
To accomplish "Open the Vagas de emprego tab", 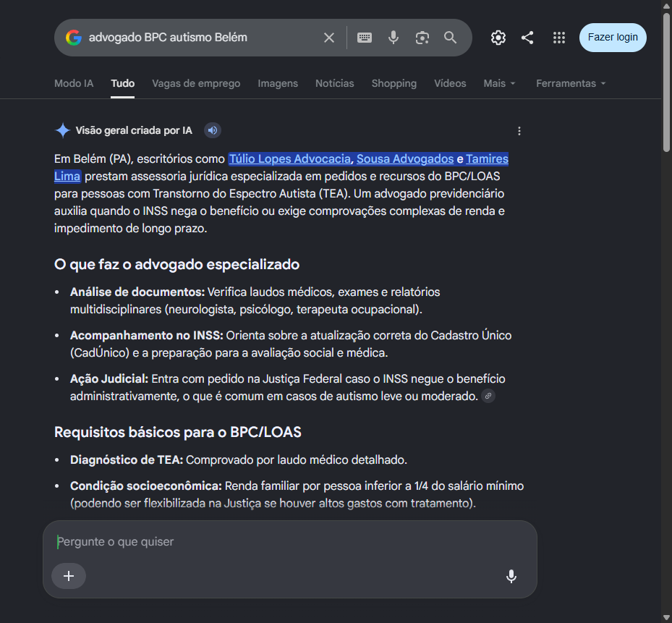I will 196,83.
